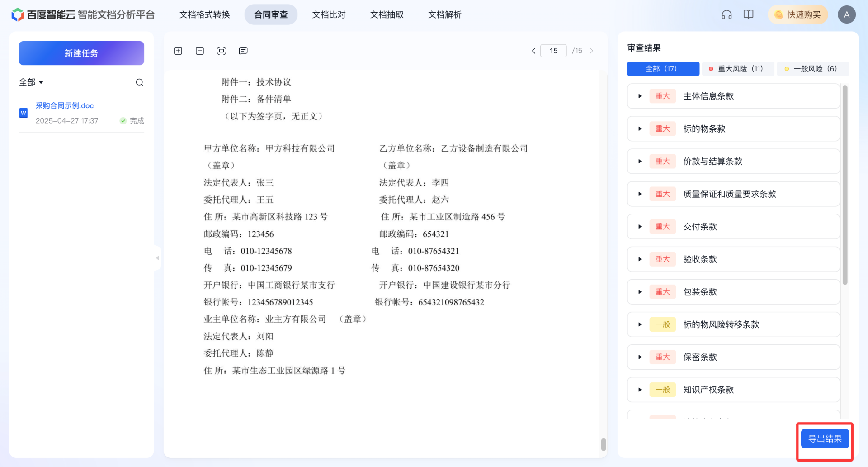The image size is (868, 467).
Task: Go to previous page arrow
Action: (x=533, y=51)
